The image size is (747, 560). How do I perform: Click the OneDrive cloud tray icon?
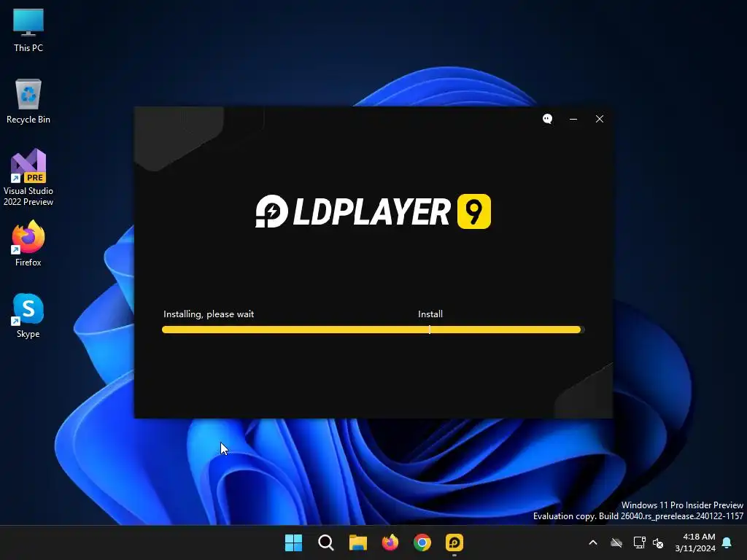616,542
